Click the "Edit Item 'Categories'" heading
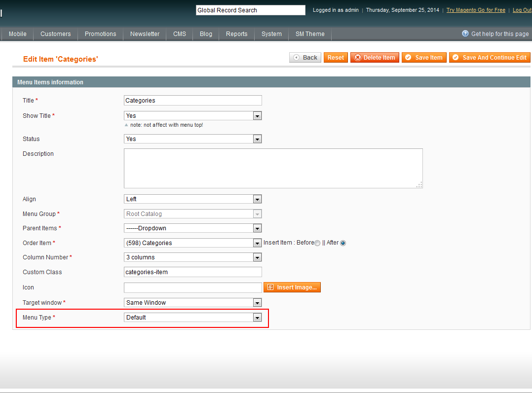 coord(60,59)
